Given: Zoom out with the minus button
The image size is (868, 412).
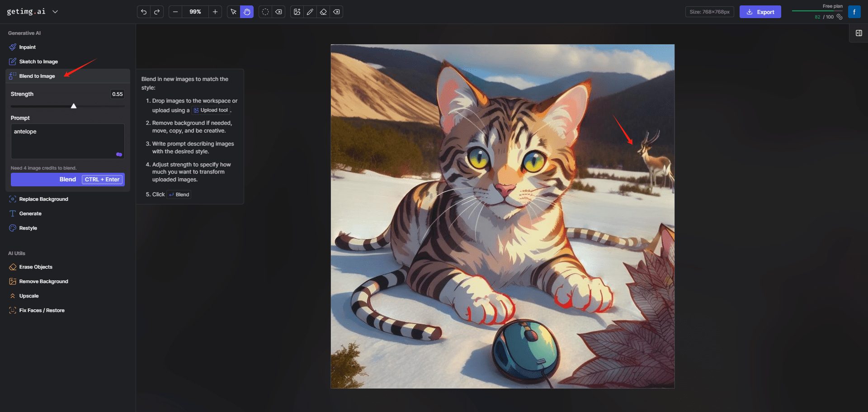Looking at the screenshot, I should click(175, 12).
